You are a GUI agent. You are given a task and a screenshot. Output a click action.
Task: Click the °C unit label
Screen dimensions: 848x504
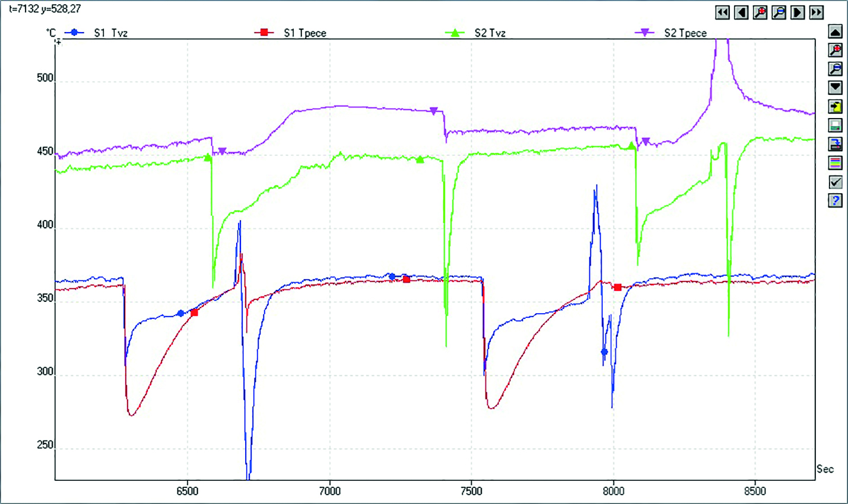point(51,33)
